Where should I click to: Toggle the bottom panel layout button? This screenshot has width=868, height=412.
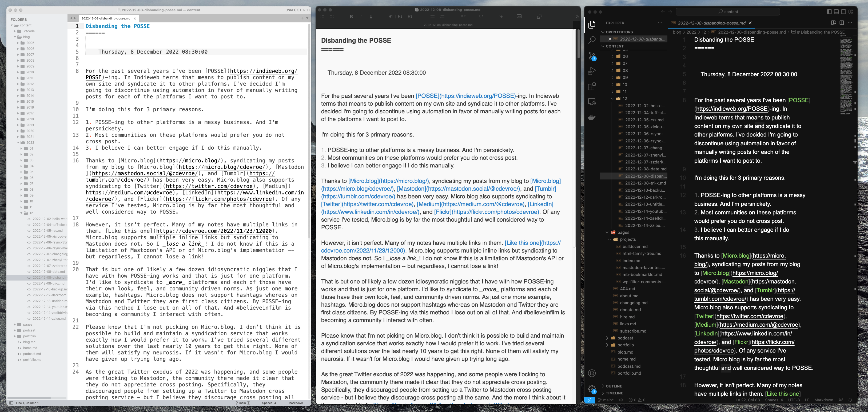click(x=836, y=11)
